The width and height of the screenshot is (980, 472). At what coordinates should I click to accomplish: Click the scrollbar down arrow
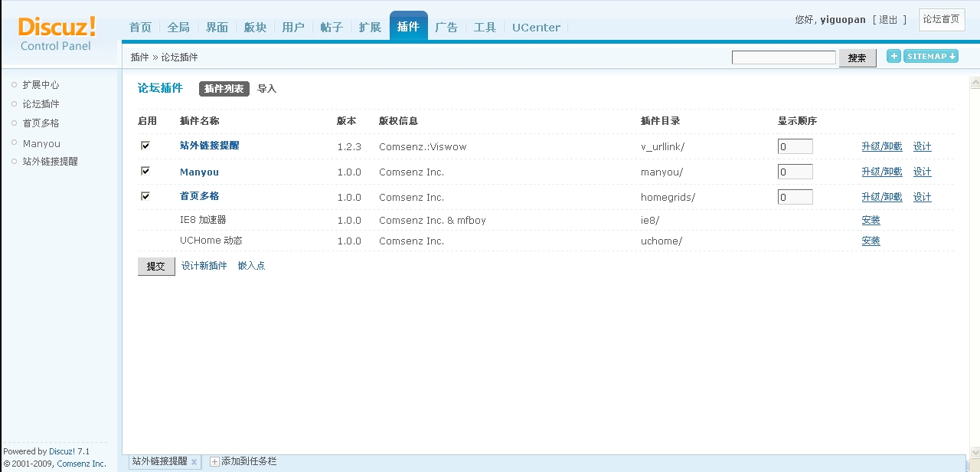tap(975, 451)
